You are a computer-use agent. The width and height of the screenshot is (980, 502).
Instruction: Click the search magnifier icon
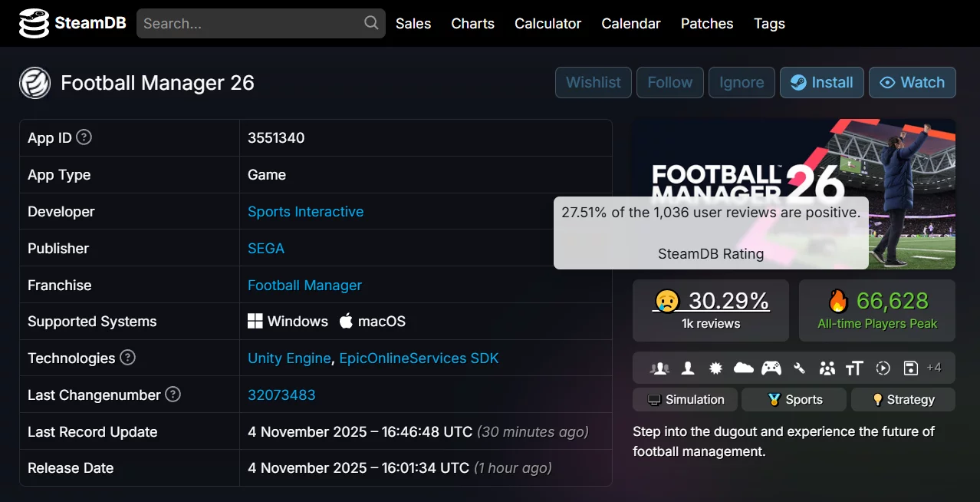371,23
